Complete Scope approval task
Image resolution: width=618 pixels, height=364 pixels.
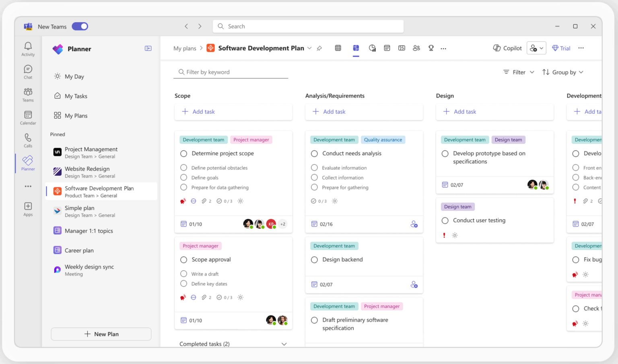[184, 260]
